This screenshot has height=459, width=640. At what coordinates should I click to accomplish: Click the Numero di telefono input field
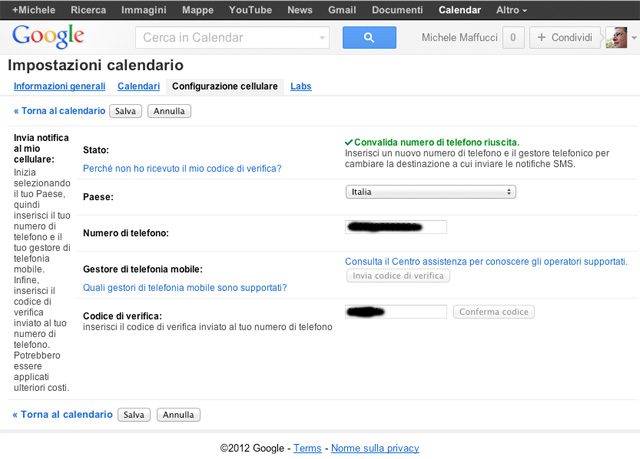[396, 227]
